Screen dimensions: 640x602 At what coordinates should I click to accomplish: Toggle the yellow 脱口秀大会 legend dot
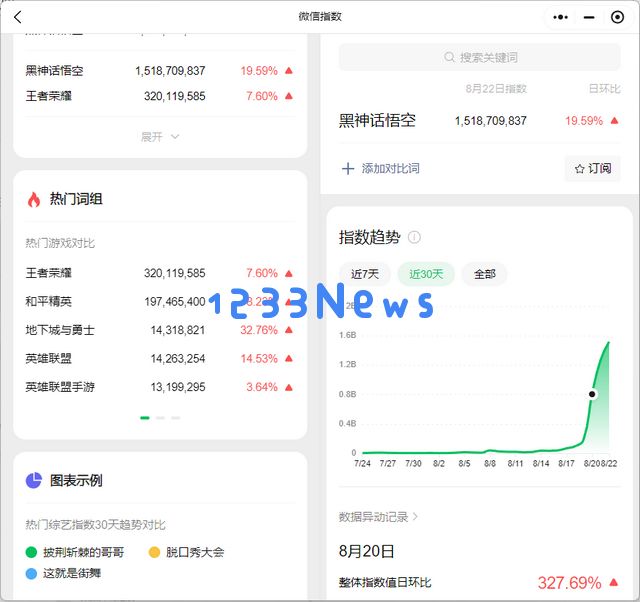154,553
